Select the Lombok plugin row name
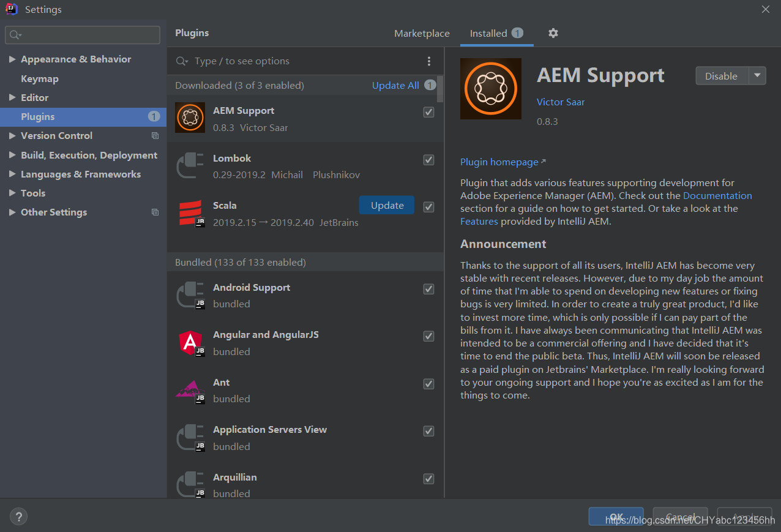The height and width of the screenshot is (532, 781). [232, 159]
